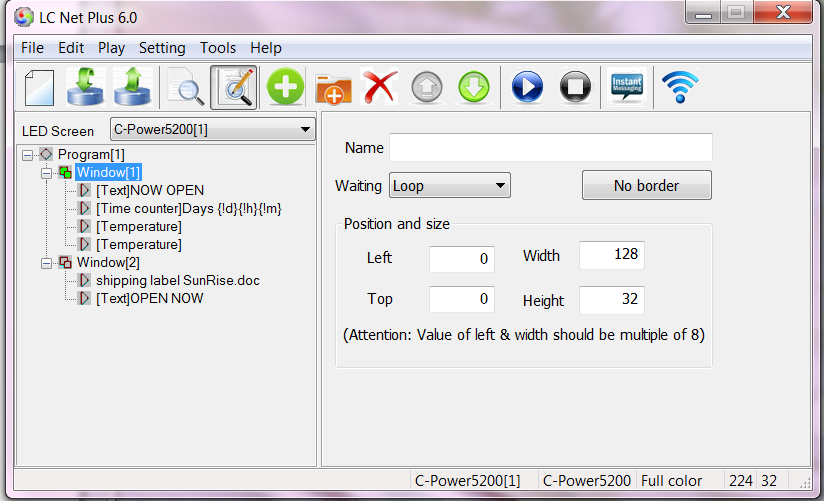Image resolution: width=824 pixels, height=501 pixels.
Task: Click the blue Play button icon
Action: (527, 87)
